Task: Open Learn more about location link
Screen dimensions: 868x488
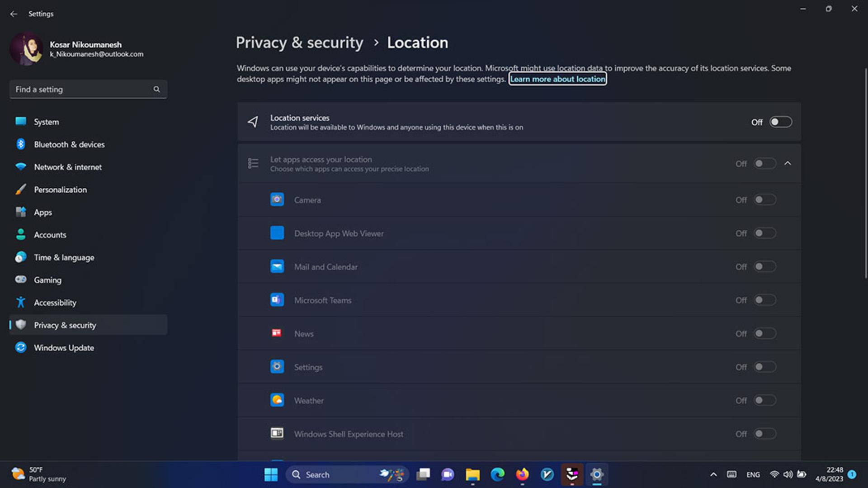Action: pyautogui.click(x=557, y=79)
